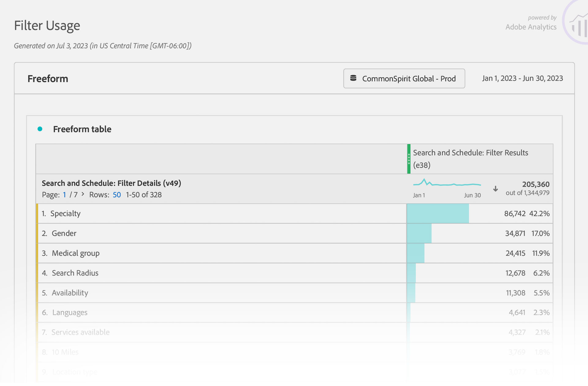588x386 pixels.
Task: Click the Freeform panel title
Action: pyautogui.click(x=48, y=79)
